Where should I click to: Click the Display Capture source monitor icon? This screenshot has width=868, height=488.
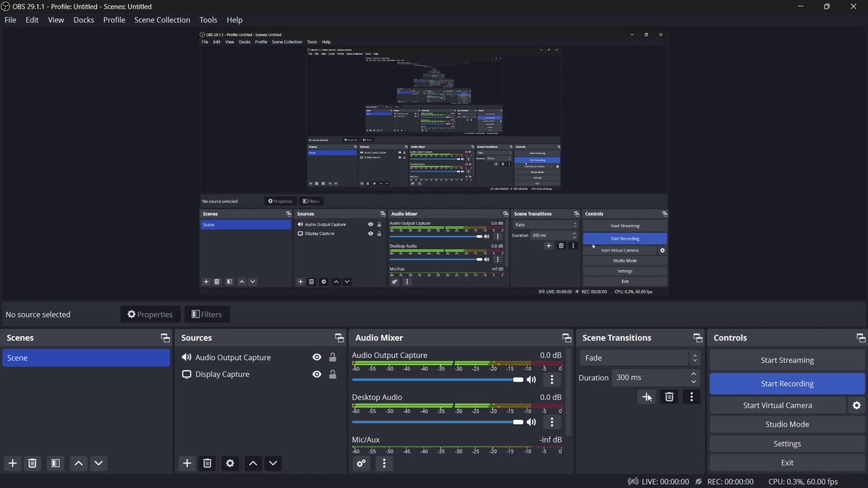(x=187, y=374)
